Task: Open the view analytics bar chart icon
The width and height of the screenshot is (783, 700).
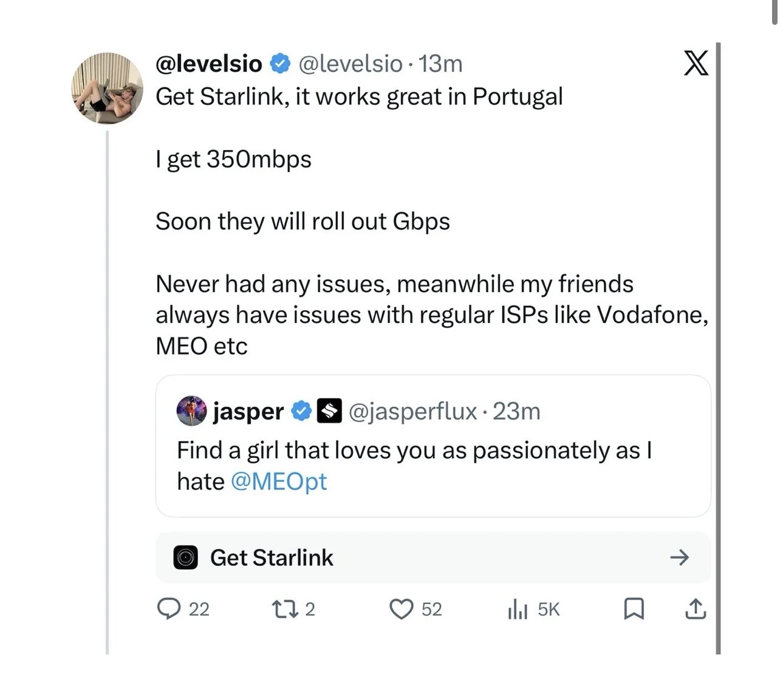Action: click(x=516, y=608)
